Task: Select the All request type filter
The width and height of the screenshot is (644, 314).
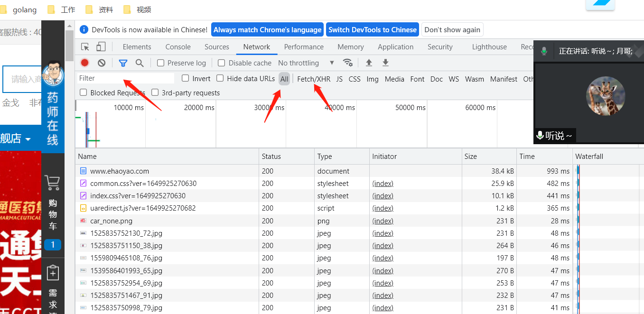Action: pos(284,79)
